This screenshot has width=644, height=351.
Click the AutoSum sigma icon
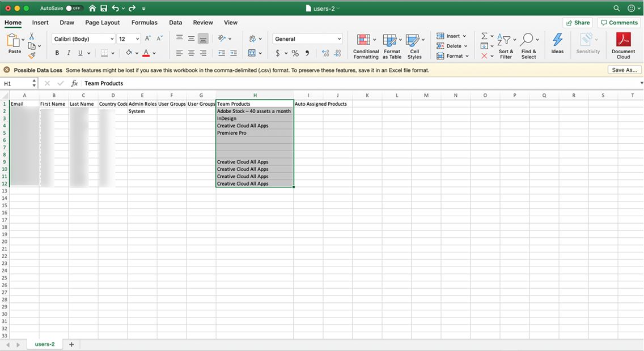tap(485, 36)
